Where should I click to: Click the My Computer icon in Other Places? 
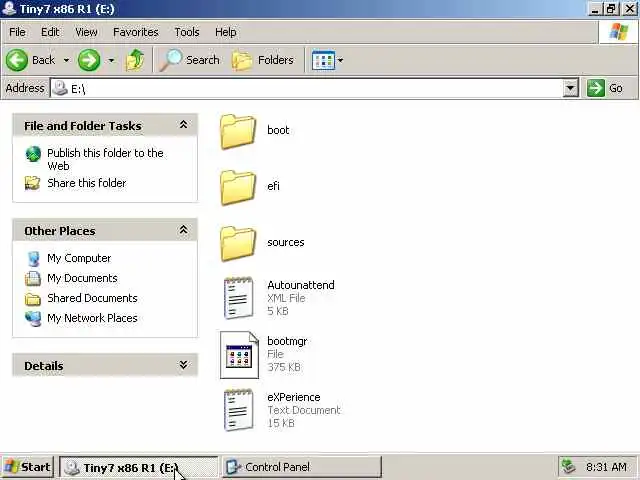click(x=33, y=258)
